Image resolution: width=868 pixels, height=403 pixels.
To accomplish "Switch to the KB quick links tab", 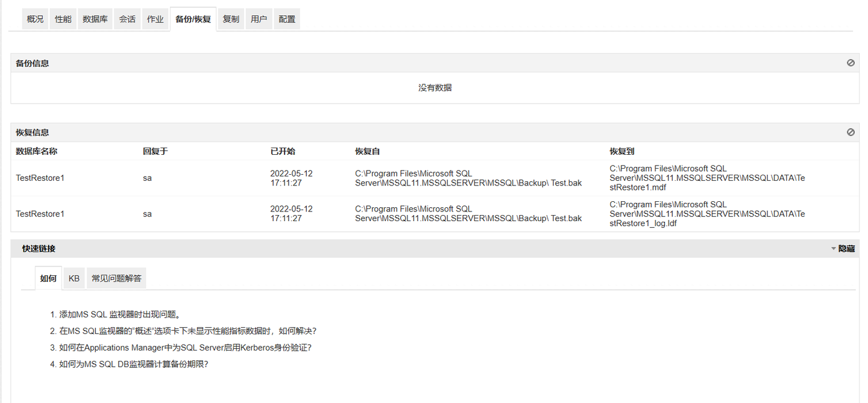I will pos(74,278).
